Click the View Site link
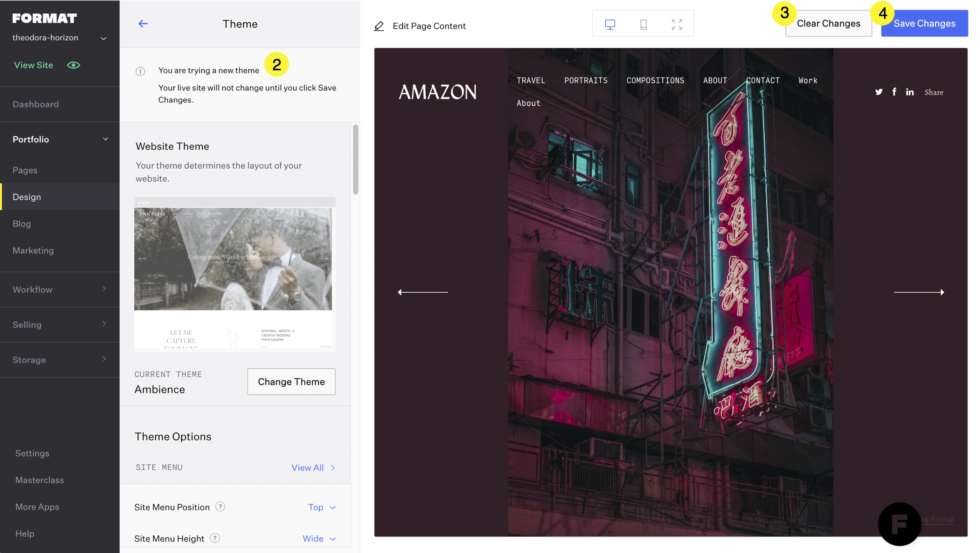The height and width of the screenshot is (553, 980). pyautogui.click(x=33, y=65)
